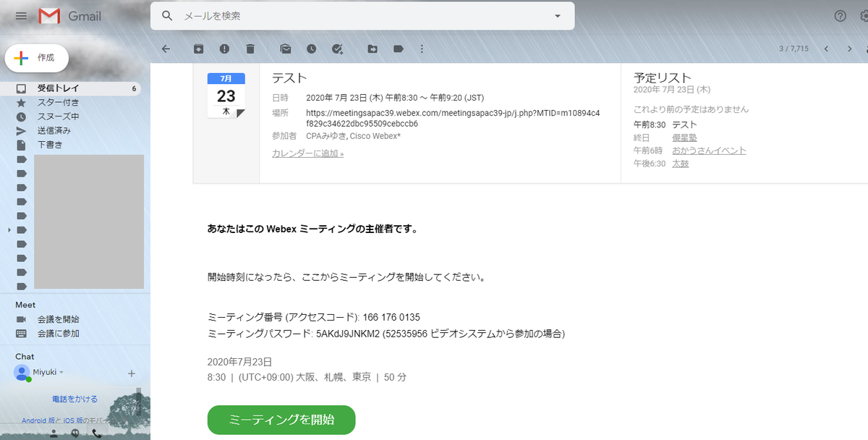Click the テスト event title

point(289,78)
